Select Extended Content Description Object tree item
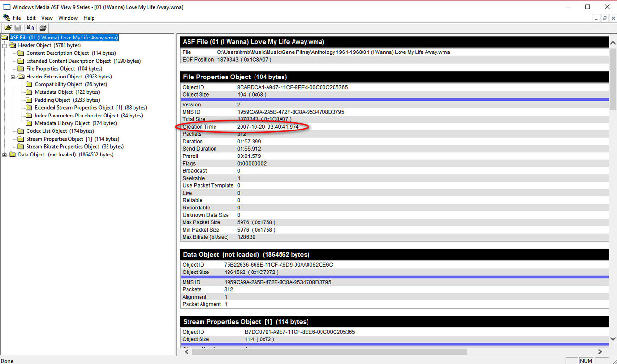 [83, 61]
